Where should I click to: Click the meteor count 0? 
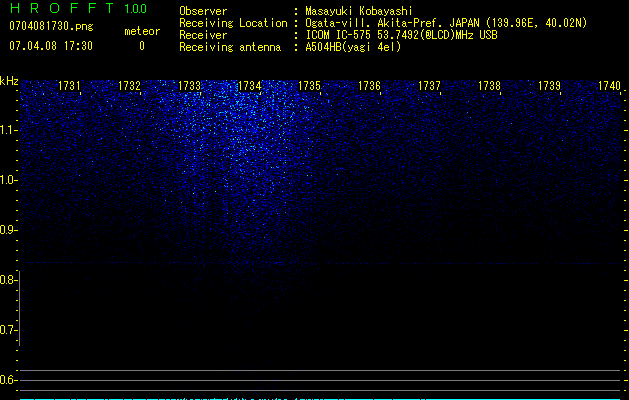point(142,46)
